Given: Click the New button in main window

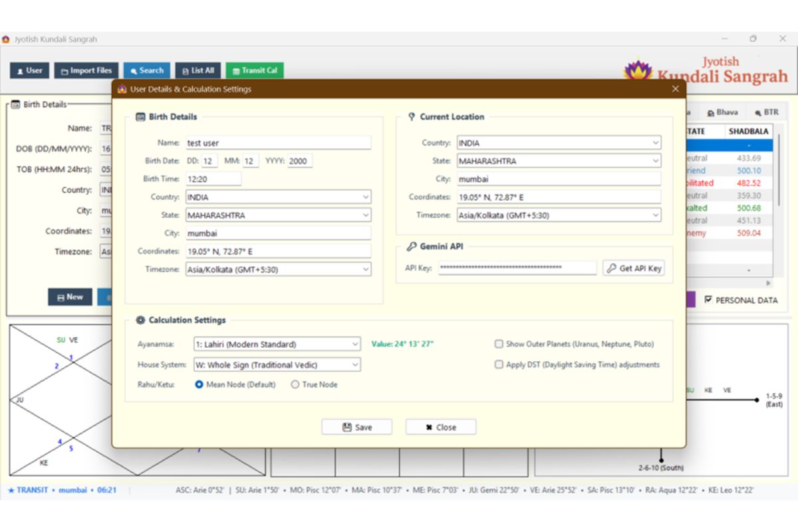Looking at the screenshot, I should click(x=70, y=297).
